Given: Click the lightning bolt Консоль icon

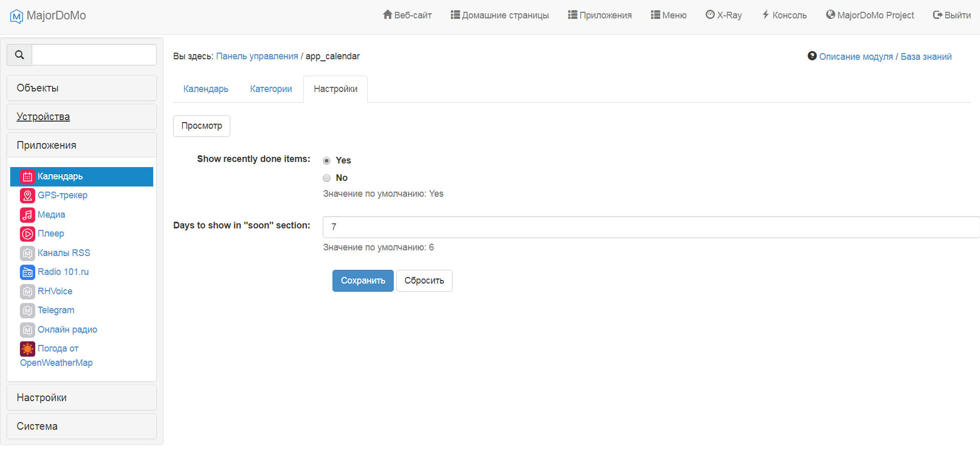Looking at the screenshot, I should tap(766, 15).
